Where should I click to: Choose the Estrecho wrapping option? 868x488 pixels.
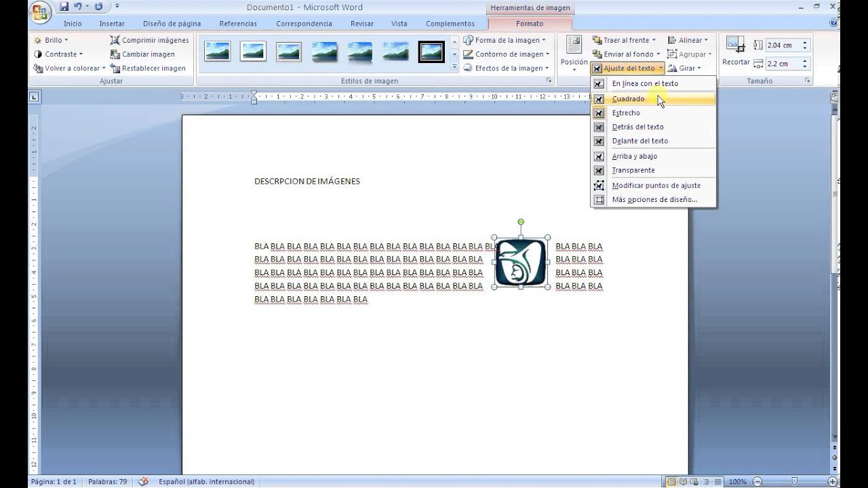click(x=654, y=113)
